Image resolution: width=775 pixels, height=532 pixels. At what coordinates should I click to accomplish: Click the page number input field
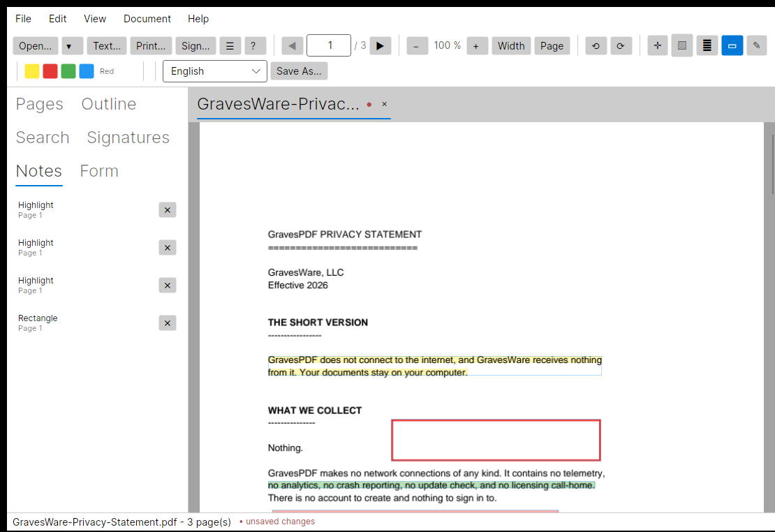click(329, 45)
